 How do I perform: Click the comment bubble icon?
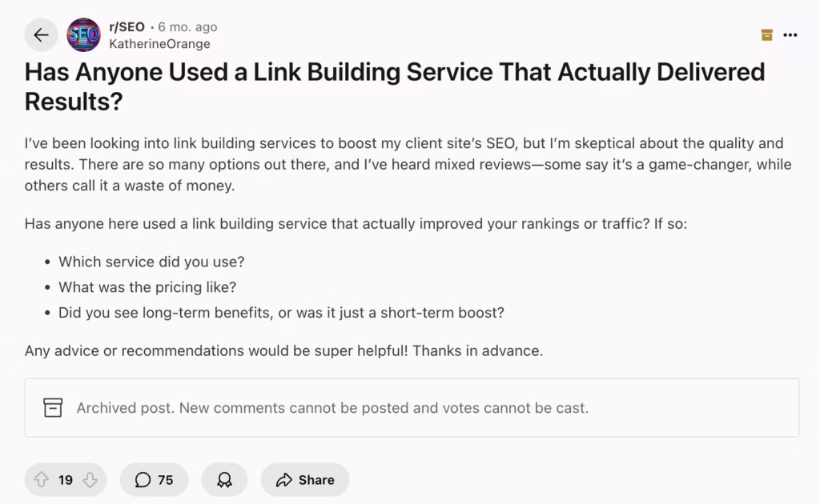tap(143, 479)
